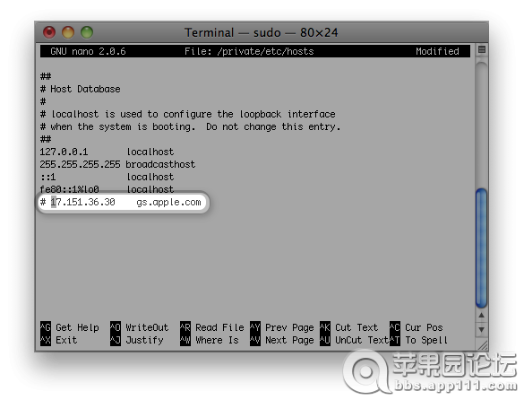The height and width of the screenshot is (400, 524).
Task: Click the red close window button
Action: 49,32
